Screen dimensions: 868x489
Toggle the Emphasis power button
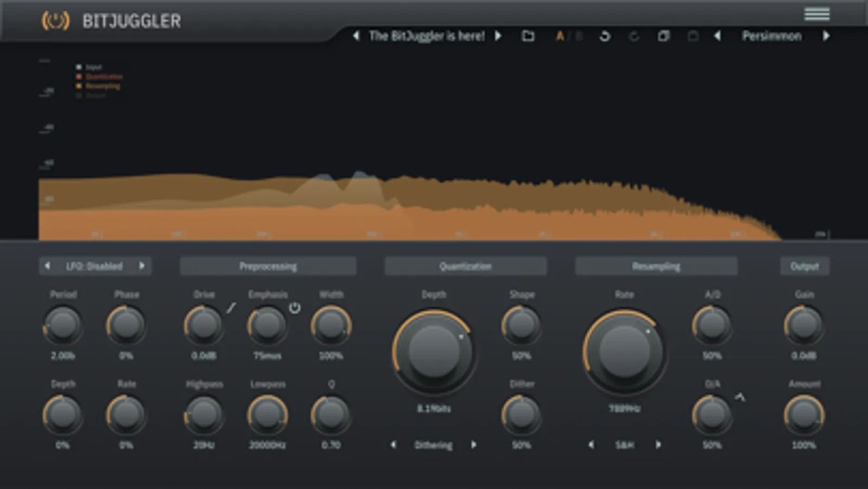pos(295,308)
